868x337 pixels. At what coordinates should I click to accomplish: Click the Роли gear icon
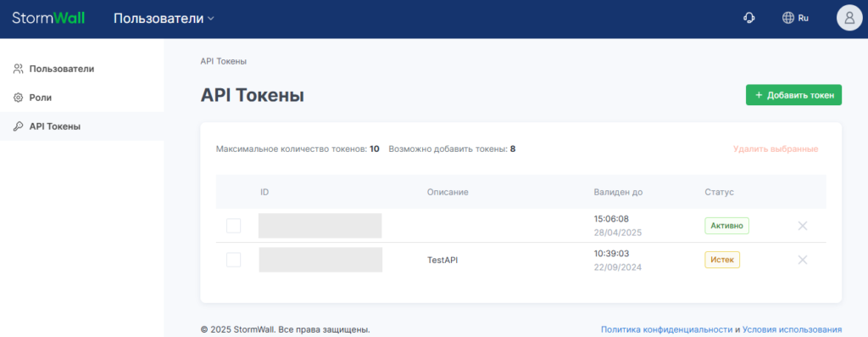(19, 98)
